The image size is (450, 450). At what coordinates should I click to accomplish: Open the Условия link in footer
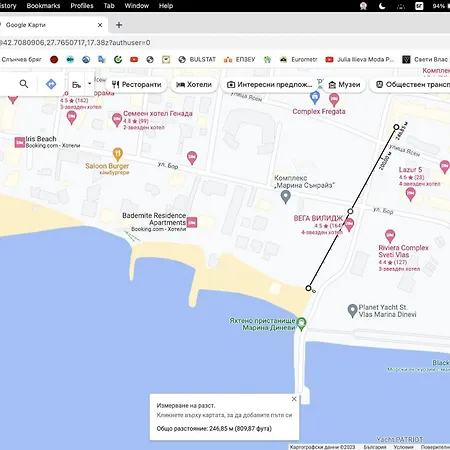403,447
